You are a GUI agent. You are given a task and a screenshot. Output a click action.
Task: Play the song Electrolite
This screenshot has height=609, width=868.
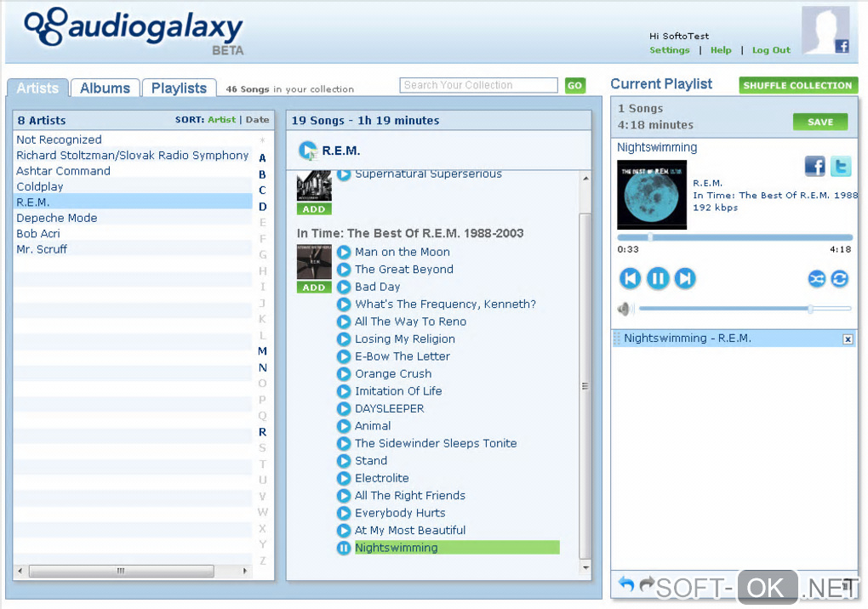(344, 479)
